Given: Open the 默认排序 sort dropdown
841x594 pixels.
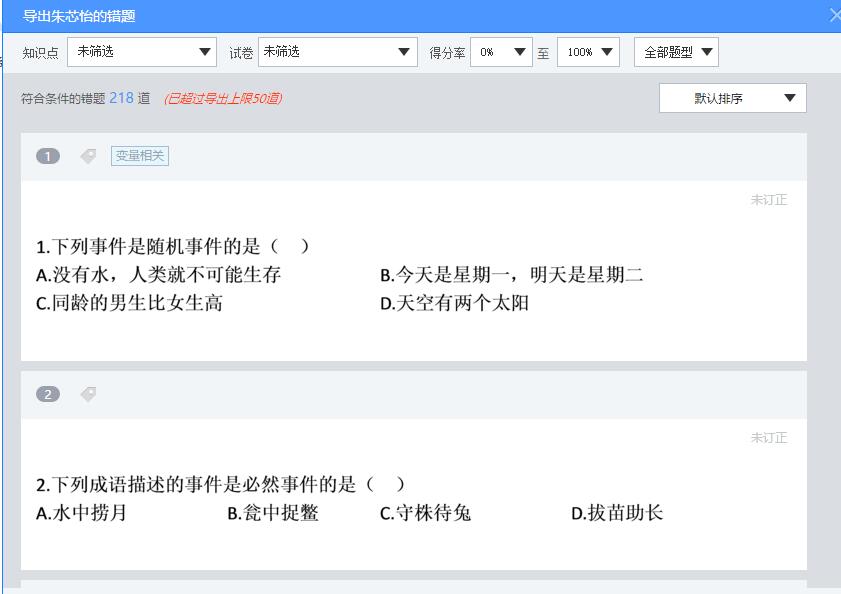Looking at the screenshot, I should pos(733,98).
